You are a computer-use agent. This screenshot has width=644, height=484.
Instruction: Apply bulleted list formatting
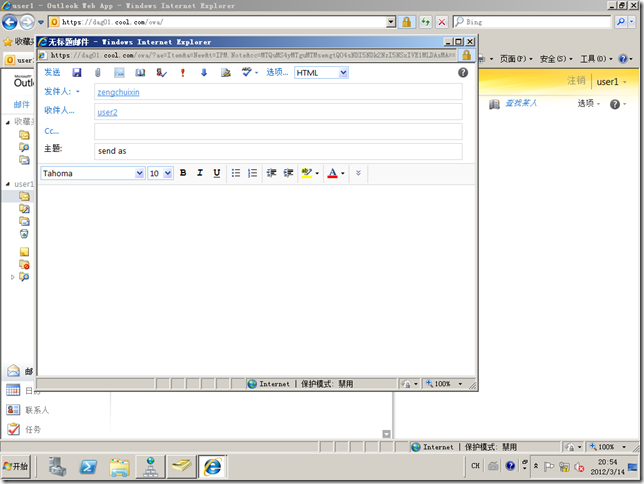click(236, 173)
